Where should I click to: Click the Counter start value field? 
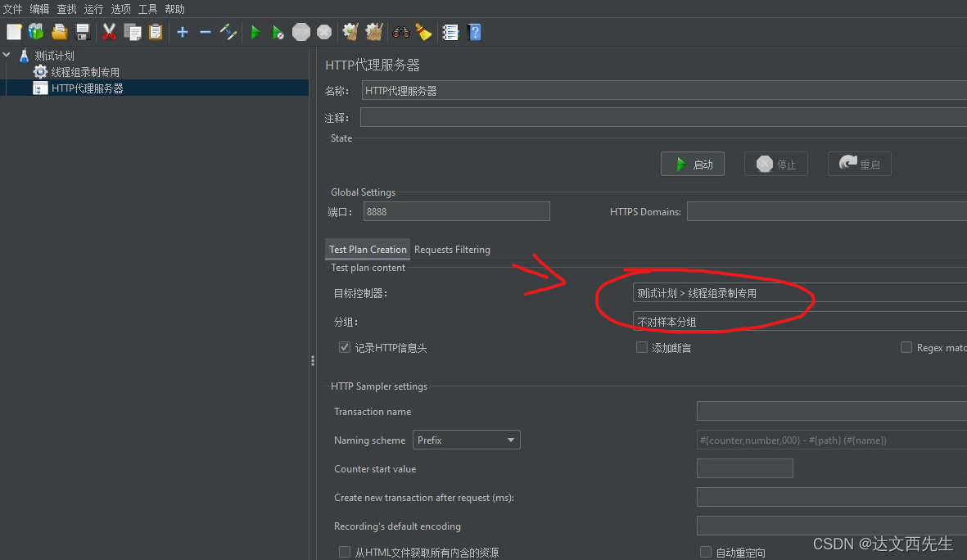pyautogui.click(x=745, y=469)
